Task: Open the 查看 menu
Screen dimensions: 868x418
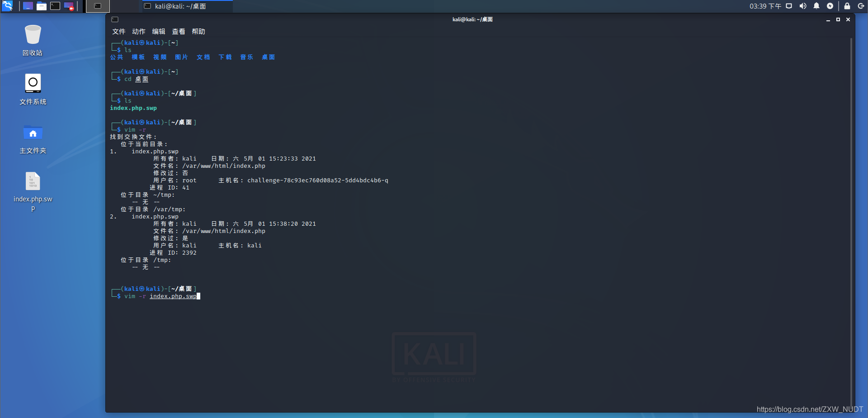Action: 179,31
